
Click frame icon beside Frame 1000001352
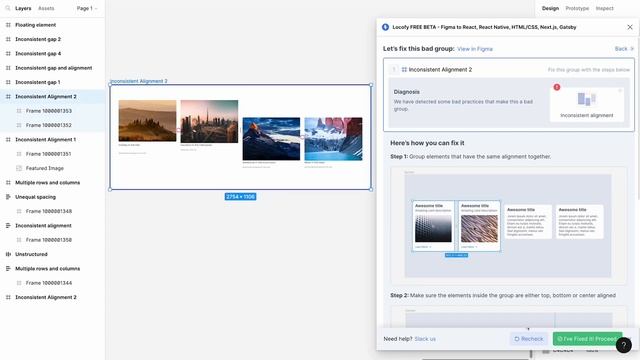point(19,125)
